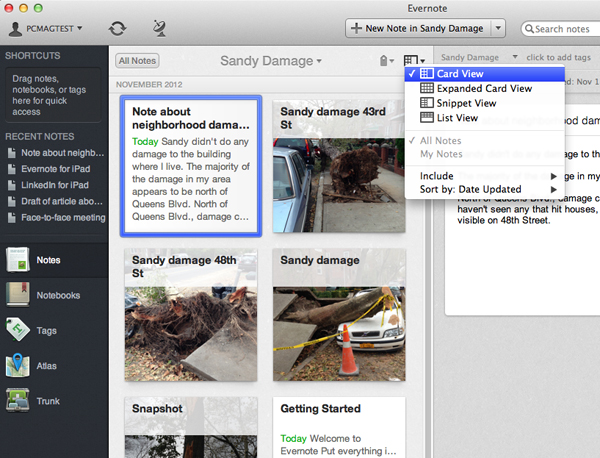The image size is (600, 458).
Task: Click the Shortcuts drag notes drop area
Action: [53, 95]
